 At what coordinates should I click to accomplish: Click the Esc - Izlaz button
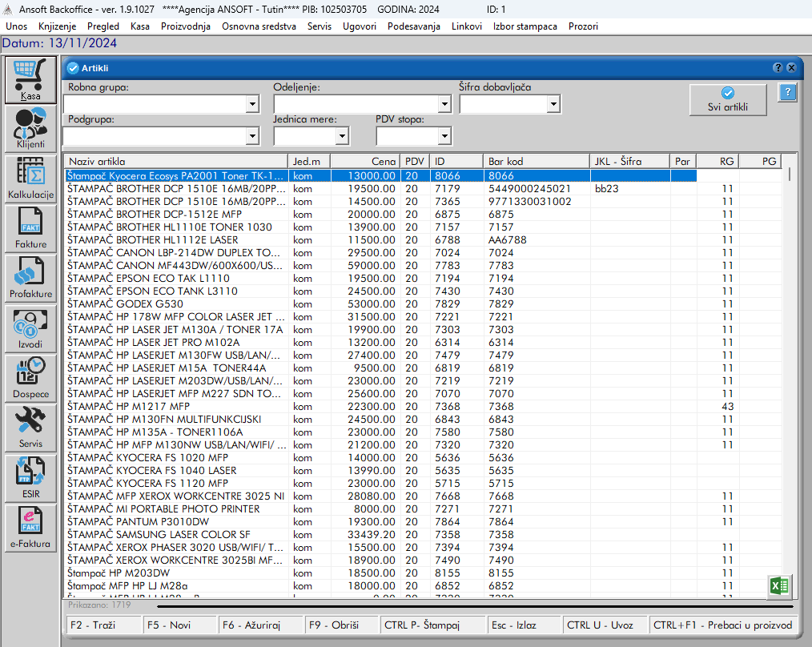click(524, 625)
